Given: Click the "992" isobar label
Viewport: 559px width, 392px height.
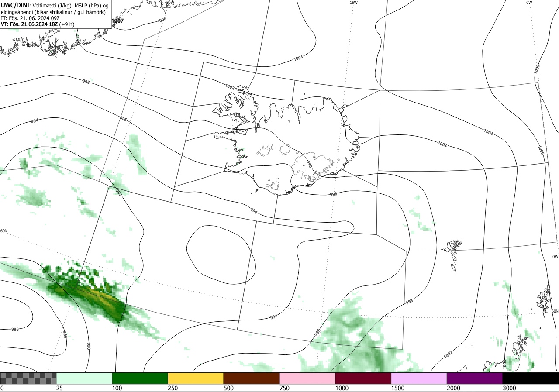Looking at the screenshot, I should 119,192.
